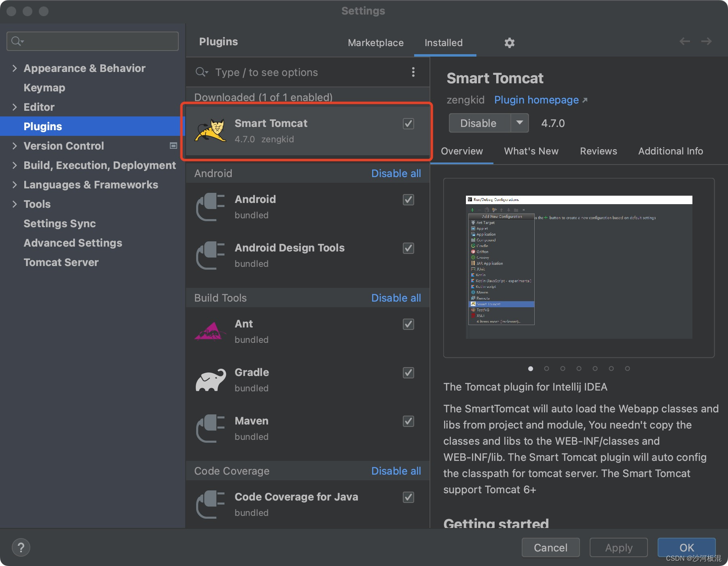This screenshot has height=566, width=728.
Task: Select the Maven plugin row
Action: [x=307, y=429]
